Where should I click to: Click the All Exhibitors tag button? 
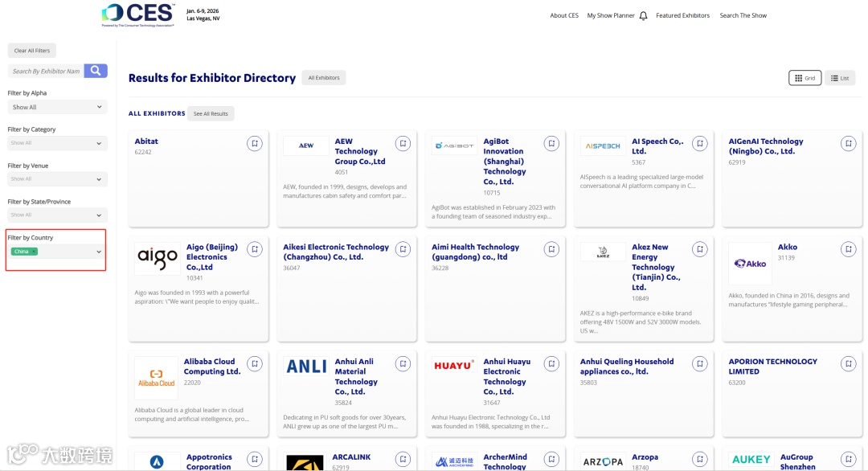coord(324,77)
